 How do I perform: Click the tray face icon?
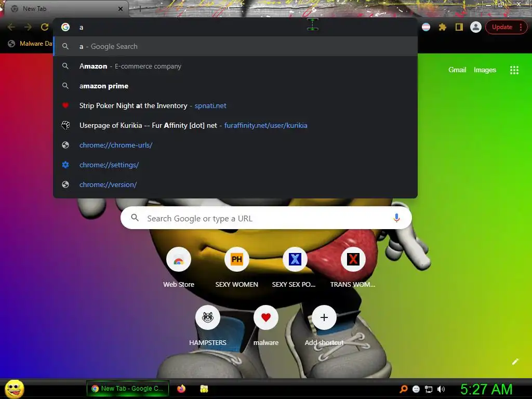[416, 390]
